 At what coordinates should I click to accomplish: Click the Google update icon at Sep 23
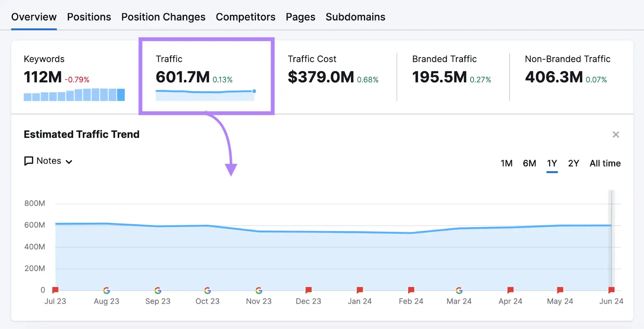tap(158, 290)
